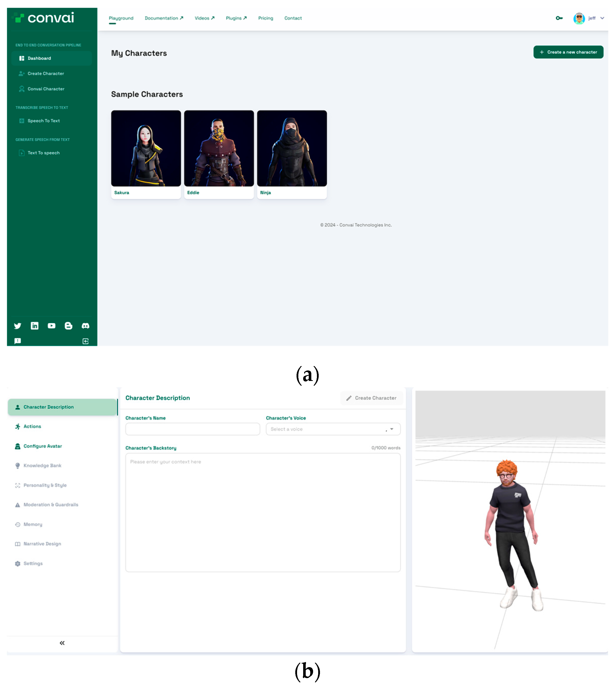Click the Actions running figure icon
Image resolution: width=616 pixels, height=687 pixels.
pos(18,427)
